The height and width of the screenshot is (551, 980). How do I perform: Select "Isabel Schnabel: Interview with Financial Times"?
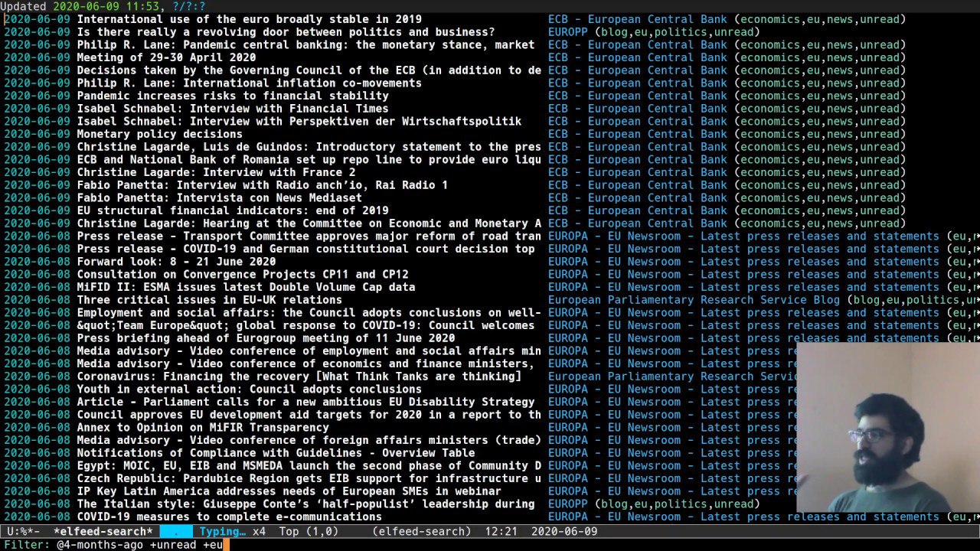tap(233, 109)
